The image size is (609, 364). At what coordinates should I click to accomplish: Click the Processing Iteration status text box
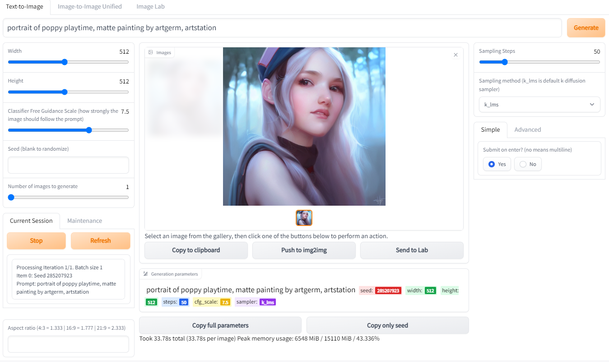68,279
